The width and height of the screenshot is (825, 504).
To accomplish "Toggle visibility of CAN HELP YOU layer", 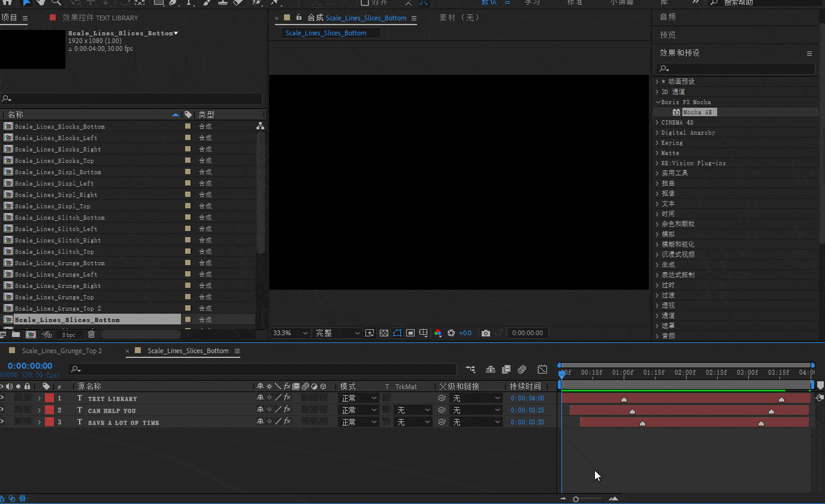I will [x=2, y=410].
